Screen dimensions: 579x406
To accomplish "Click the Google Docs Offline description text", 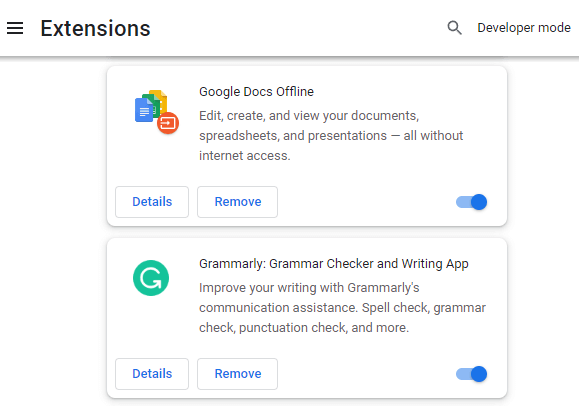I will pyautogui.click(x=331, y=136).
